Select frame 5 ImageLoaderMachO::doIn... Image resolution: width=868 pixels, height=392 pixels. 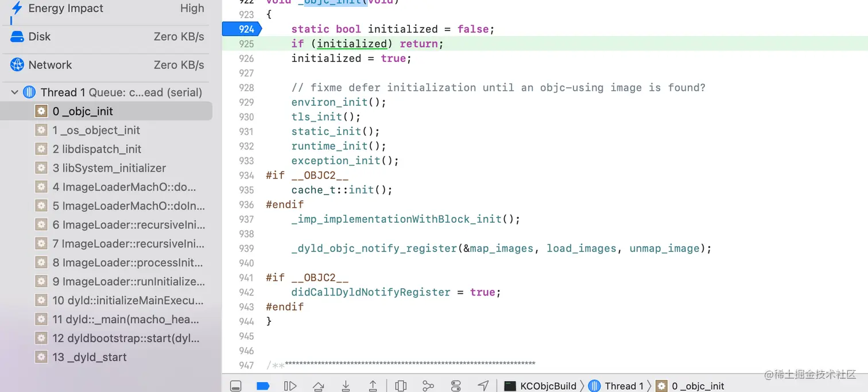click(x=106, y=205)
